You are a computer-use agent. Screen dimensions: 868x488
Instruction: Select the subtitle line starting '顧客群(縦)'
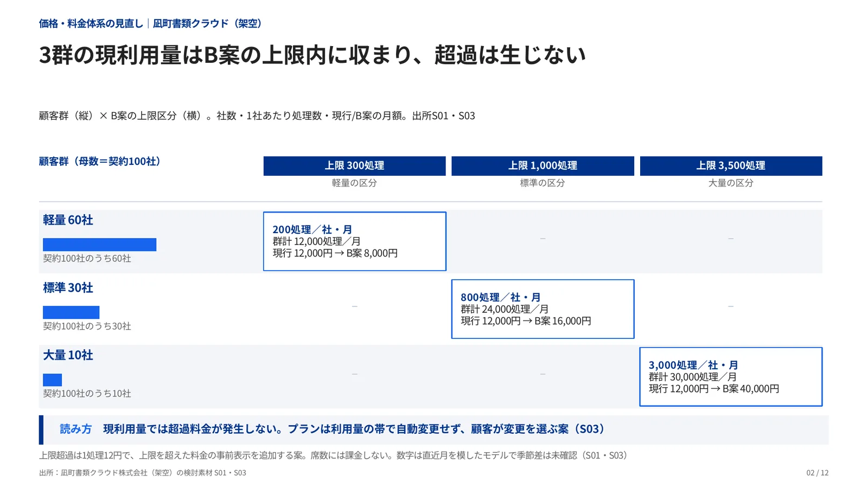pos(257,115)
